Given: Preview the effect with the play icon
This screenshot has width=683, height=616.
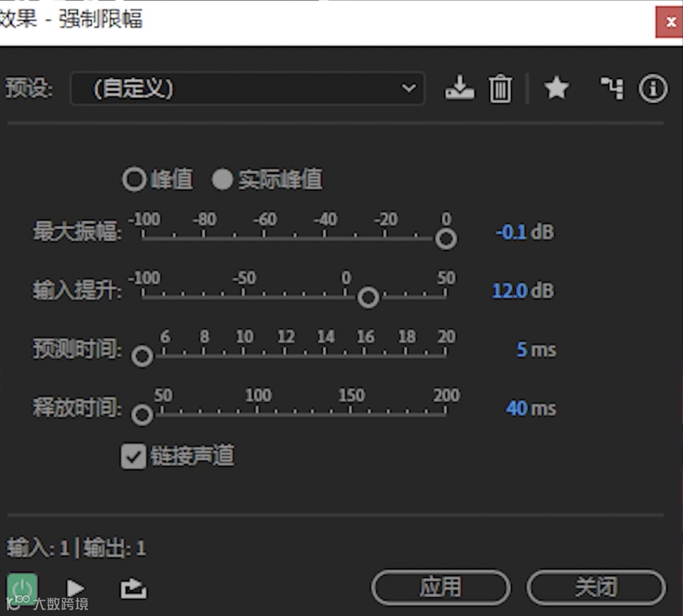Looking at the screenshot, I should tap(74, 588).
